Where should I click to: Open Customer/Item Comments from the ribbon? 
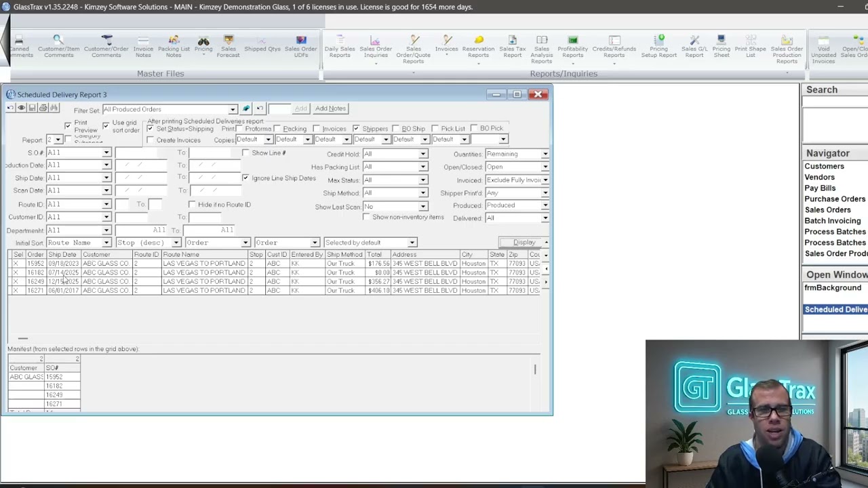(58, 46)
